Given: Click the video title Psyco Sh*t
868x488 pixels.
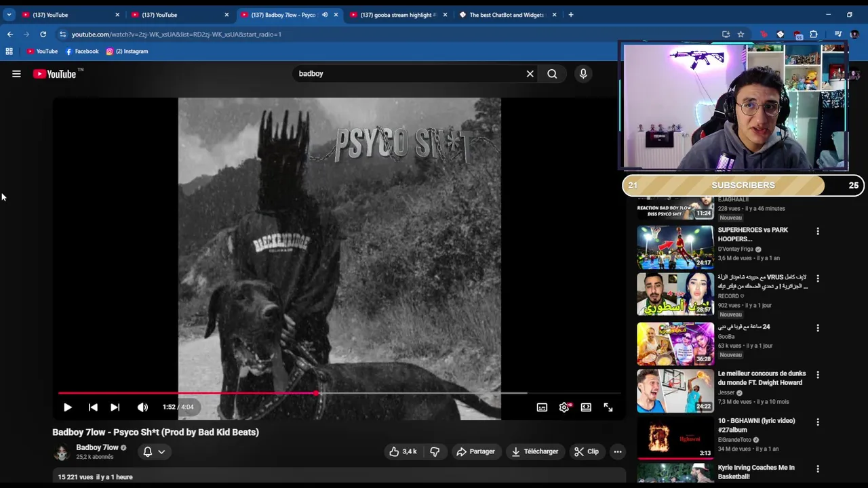Looking at the screenshot, I should pyautogui.click(x=155, y=432).
